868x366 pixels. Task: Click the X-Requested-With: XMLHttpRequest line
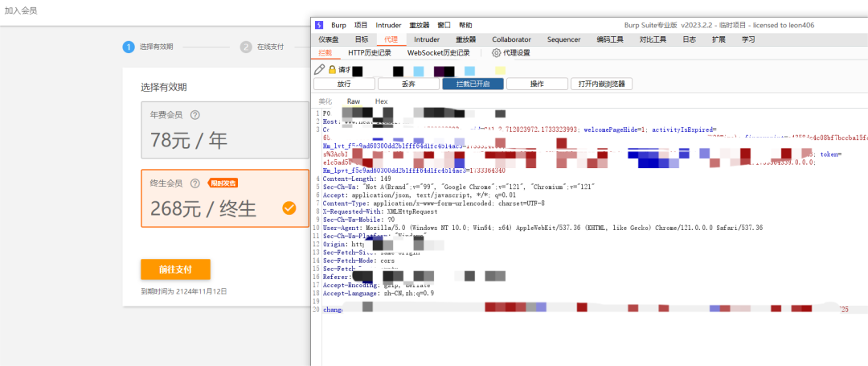(x=380, y=212)
